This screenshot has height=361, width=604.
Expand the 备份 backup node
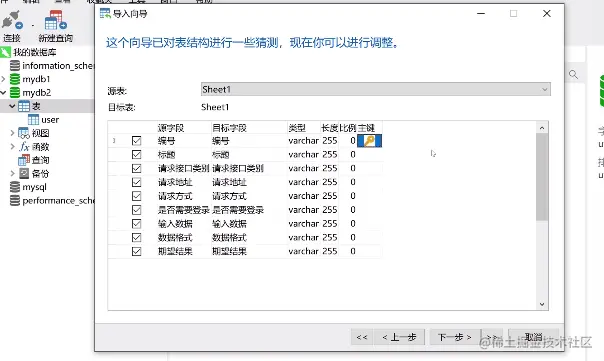pyautogui.click(x=12, y=173)
